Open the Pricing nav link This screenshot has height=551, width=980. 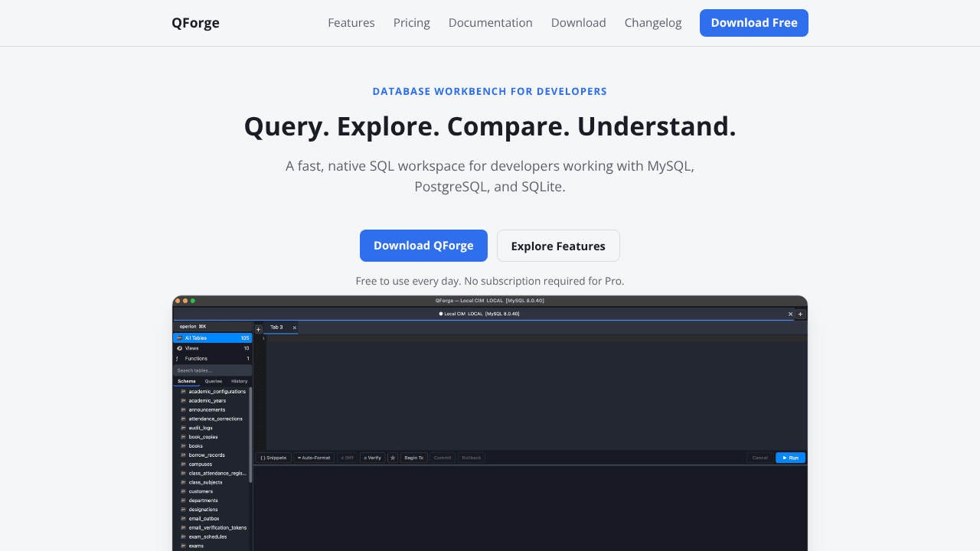(412, 23)
